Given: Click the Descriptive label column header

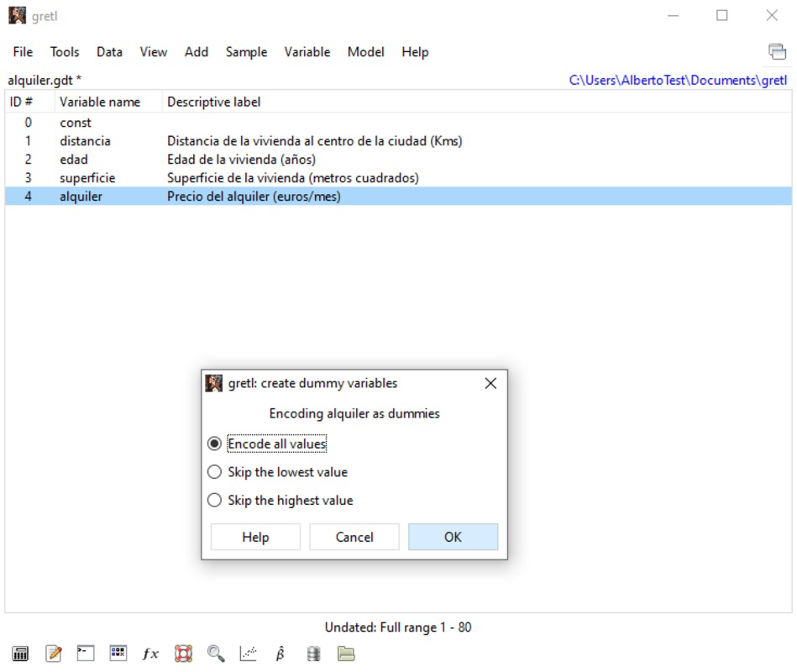Looking at the screenshot, I should [x=477, y=102].
